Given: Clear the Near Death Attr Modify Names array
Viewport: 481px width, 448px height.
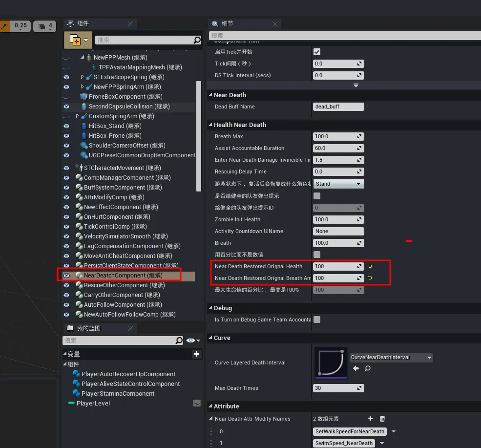Looking at the screenshot, I should point(382,419).
